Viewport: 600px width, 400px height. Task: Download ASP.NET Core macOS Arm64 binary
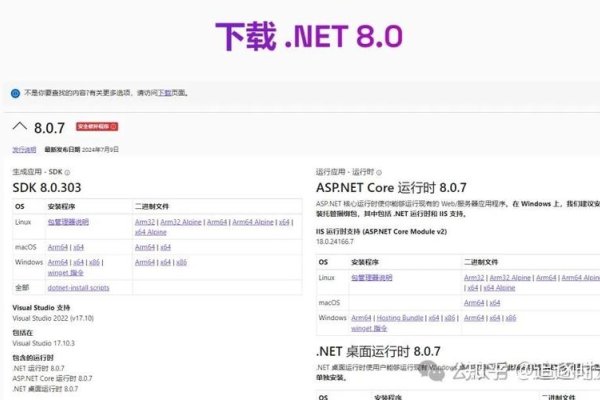pos(474,303)
